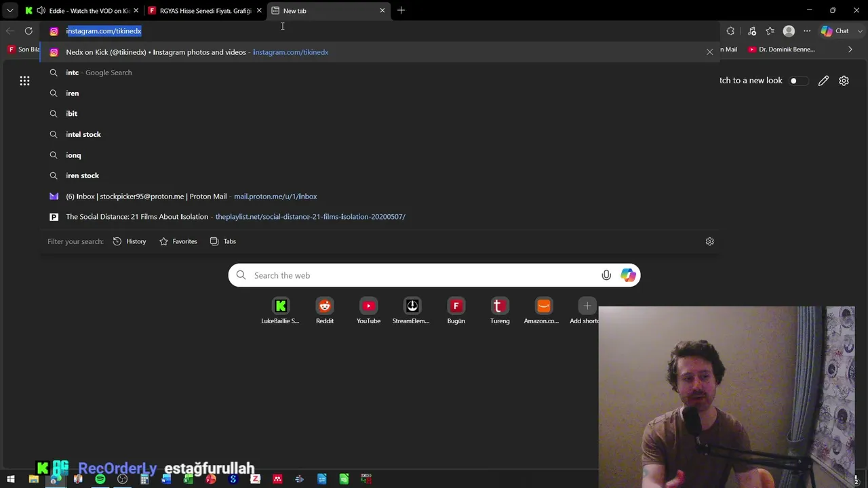Image resolution: width=868 pixels, height=488 pixels.
Task: Open the browser profile avatar
Action: 789,31
